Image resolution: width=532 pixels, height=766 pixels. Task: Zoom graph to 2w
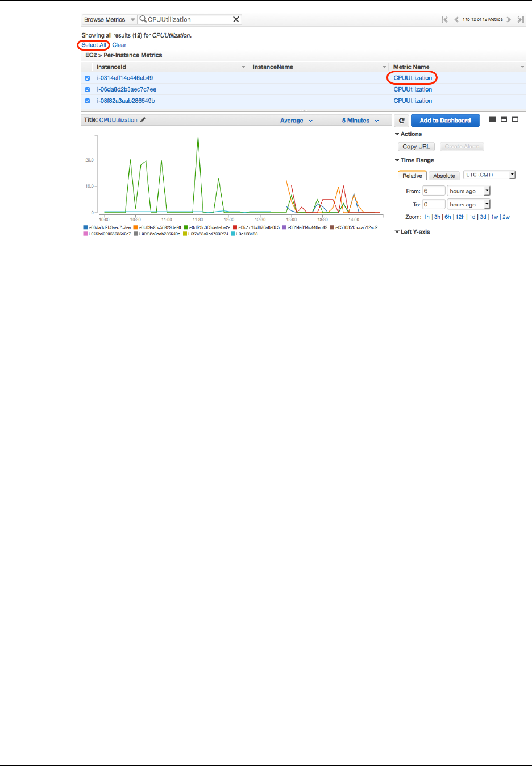point(506,217)
